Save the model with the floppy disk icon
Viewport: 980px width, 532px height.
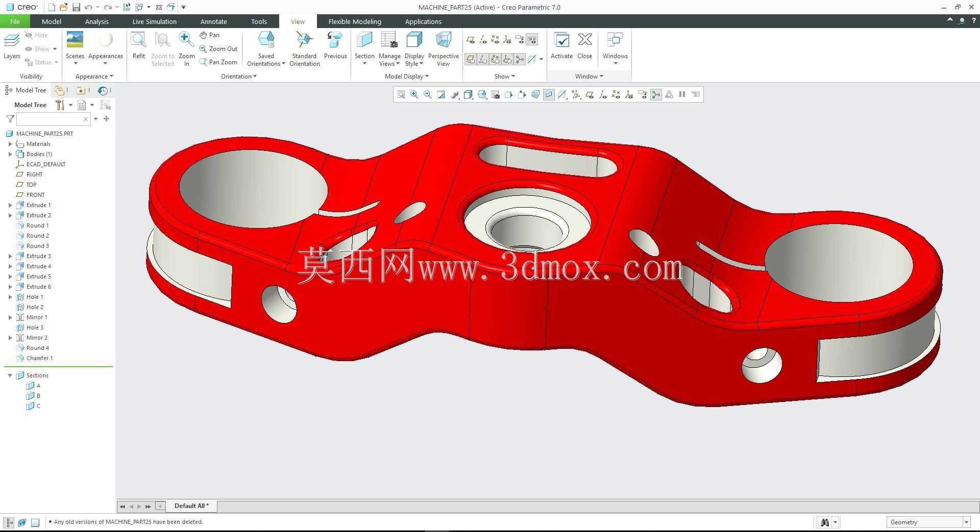[76, 7]
